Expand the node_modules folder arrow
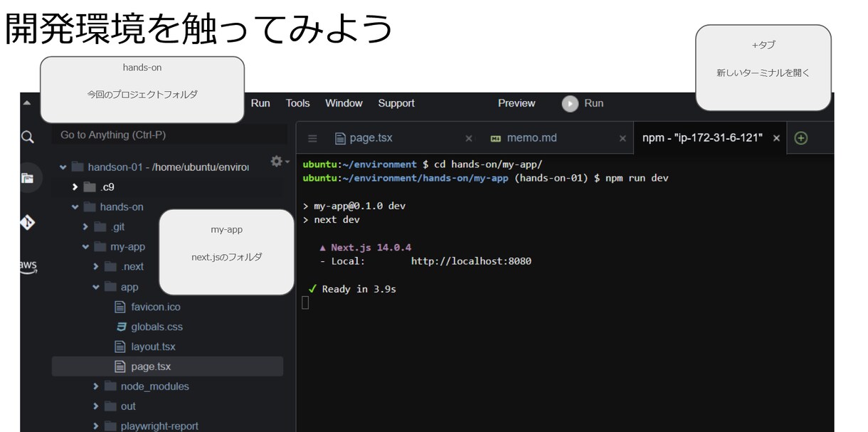This screenshot has width=868, height=432. (x=96, y=386)
